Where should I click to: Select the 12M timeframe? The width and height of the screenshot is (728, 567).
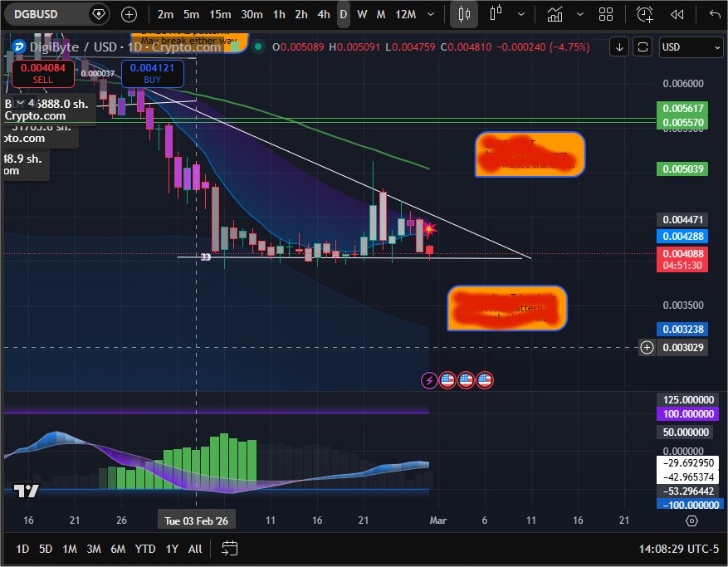[x=405, y=15]
